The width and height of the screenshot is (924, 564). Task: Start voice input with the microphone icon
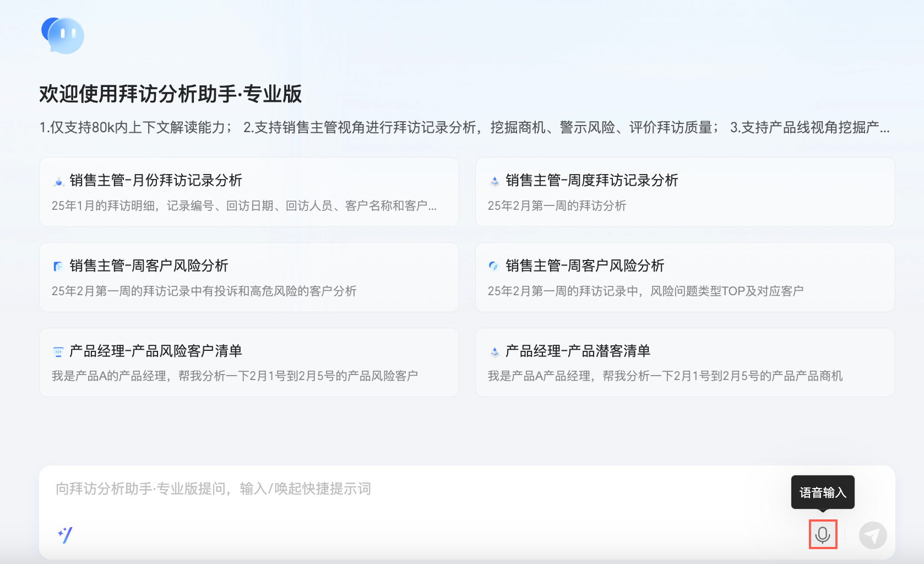tap(823, 535)
